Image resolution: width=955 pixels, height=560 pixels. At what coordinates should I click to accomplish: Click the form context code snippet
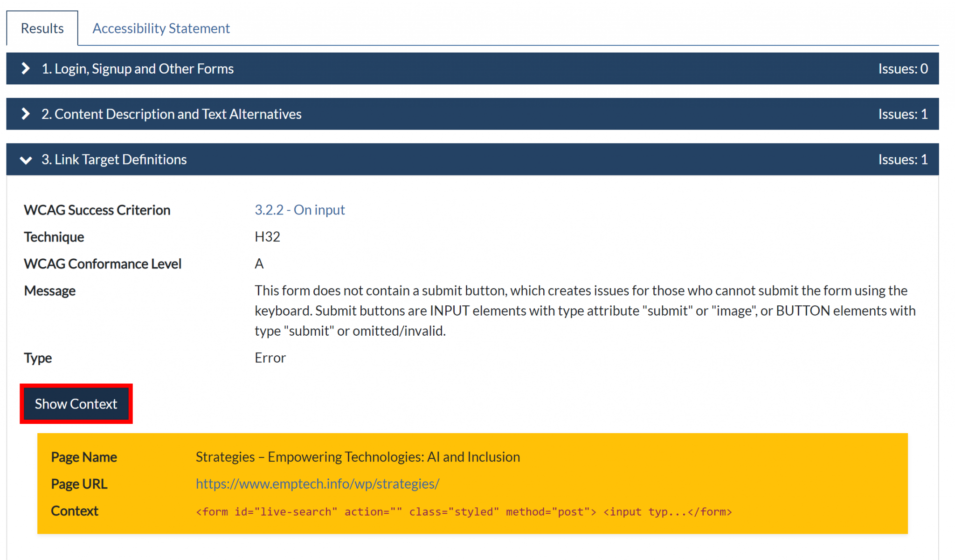point(464,512)
